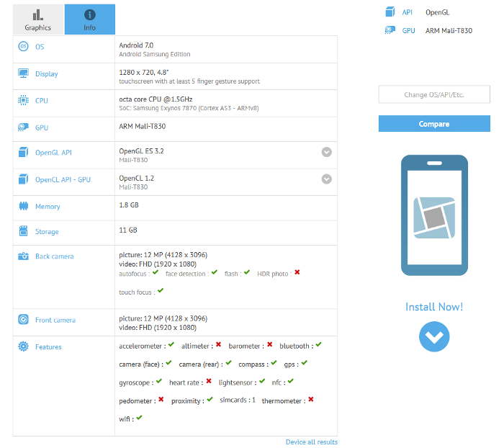Click the blue phone illustration thumbnail
The image size is (504, 448).
(434, 215)
